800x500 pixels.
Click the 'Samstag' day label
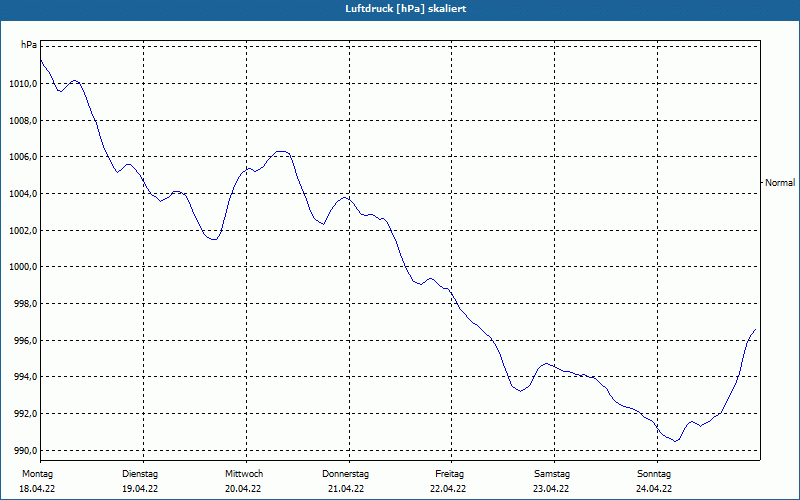point(552,474)
